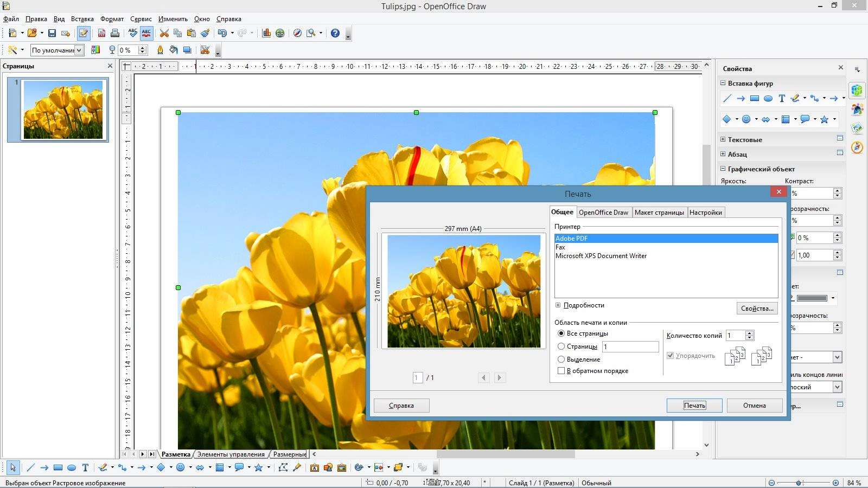The image size is (868, 488).
Task: Open Help with the blue question mark icon
Action: (335, 33)
